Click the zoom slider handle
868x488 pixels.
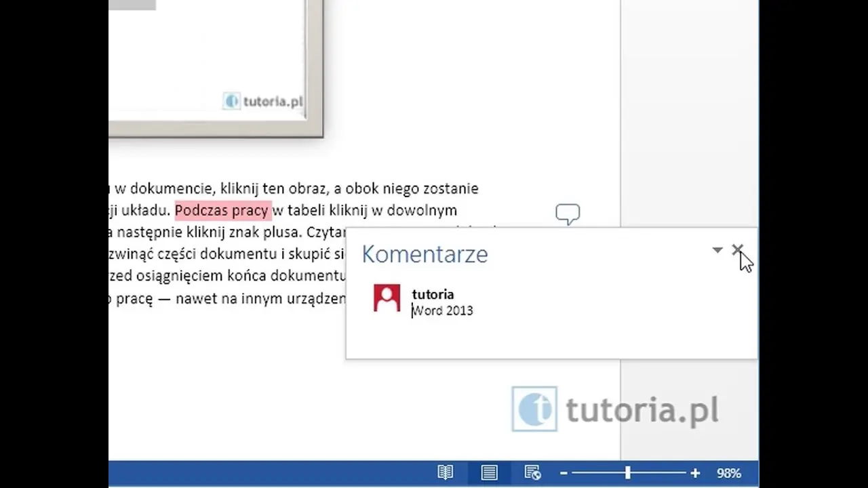tap(628, 473)
